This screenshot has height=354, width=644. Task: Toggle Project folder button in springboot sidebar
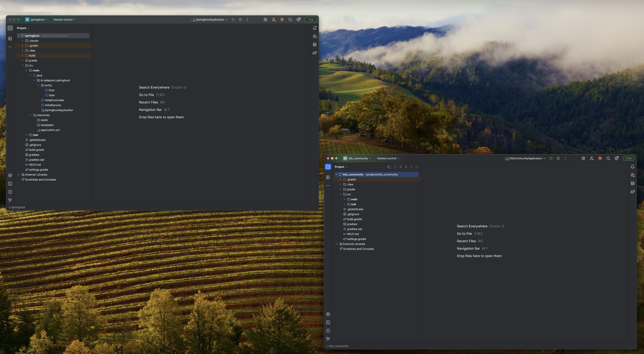[x=10, y=28]
